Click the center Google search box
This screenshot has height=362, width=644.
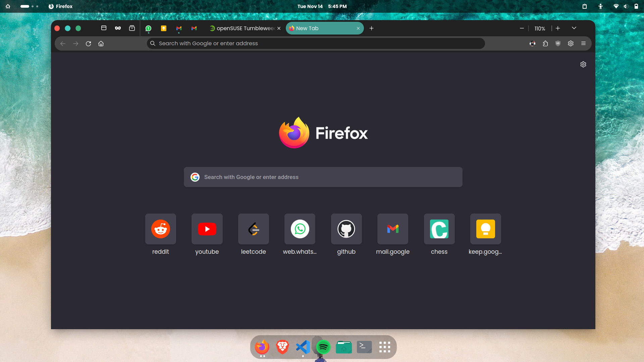(x=323, y=177)
